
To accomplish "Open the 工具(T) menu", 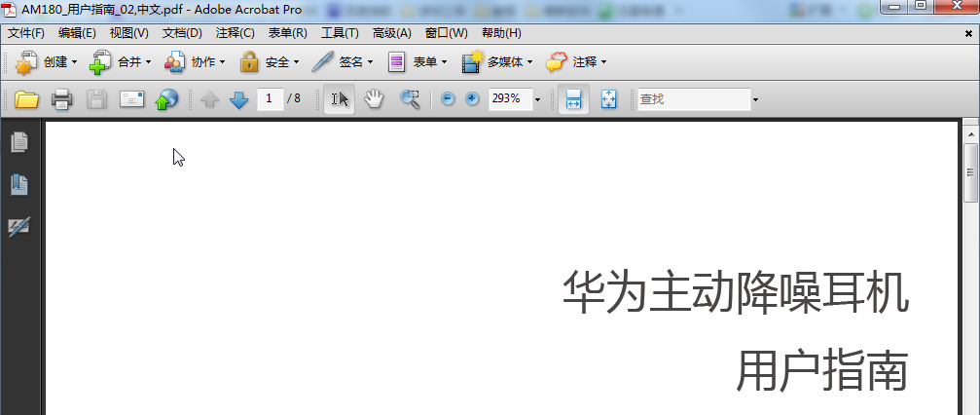I will (340, 33).
